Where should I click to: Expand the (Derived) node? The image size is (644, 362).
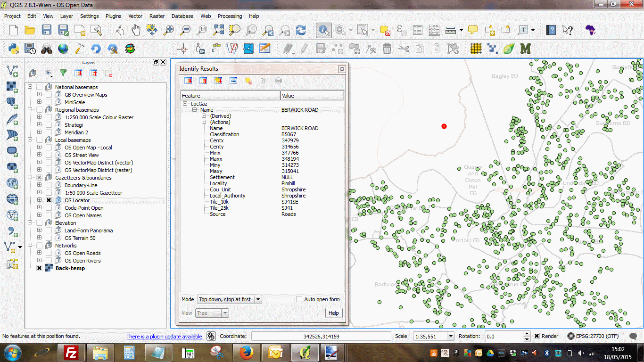pos(204,116)
